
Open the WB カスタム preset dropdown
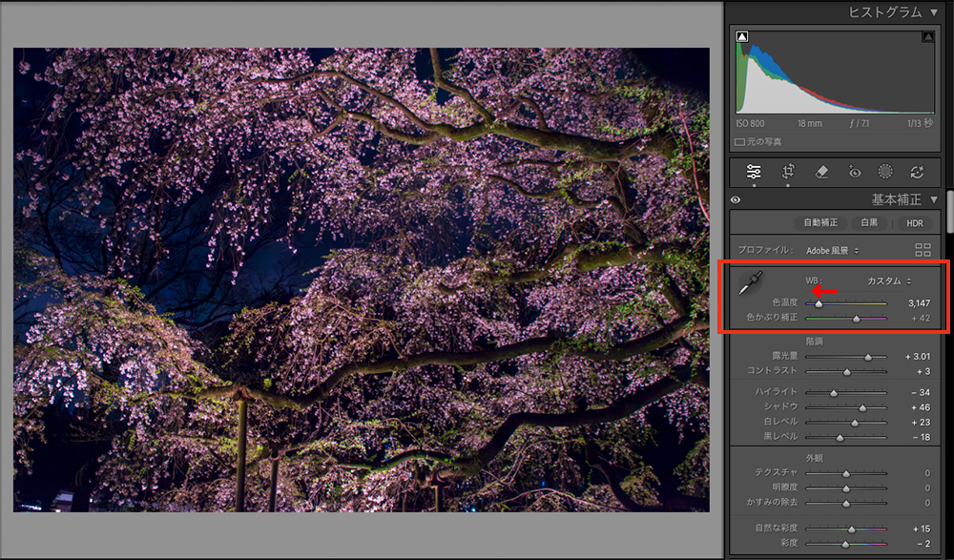tap(888, 281)
